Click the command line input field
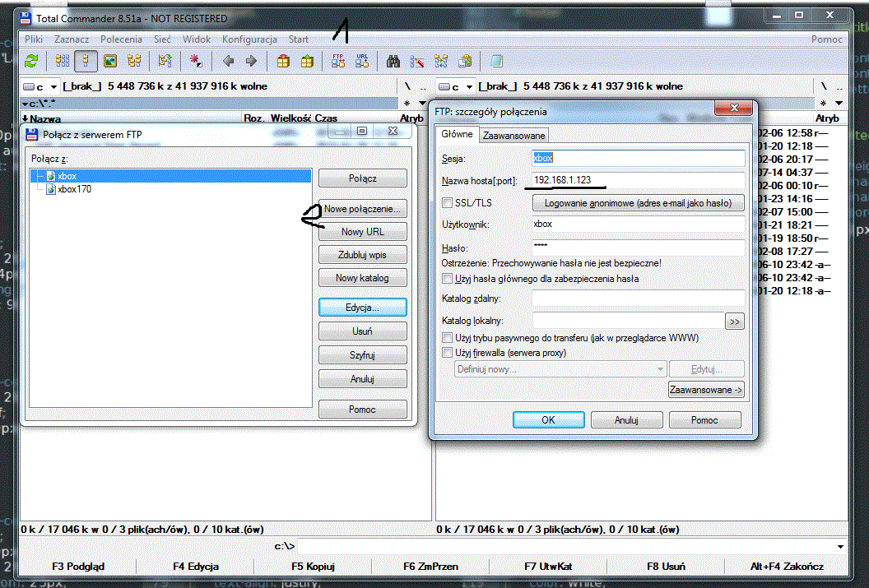869x588 pixels. click(x=571, y=547)
